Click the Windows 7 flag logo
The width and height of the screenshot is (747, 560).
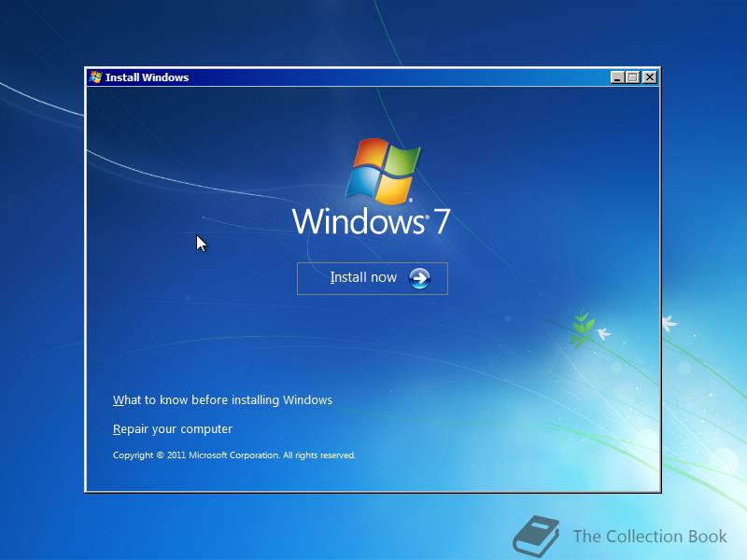coord(384,171)
